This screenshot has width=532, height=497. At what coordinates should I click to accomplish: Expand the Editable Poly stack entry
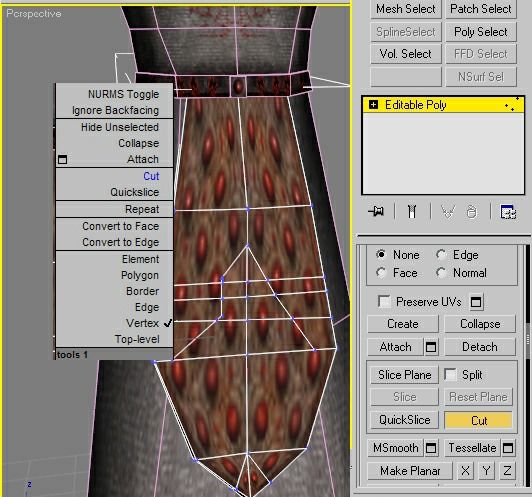373,105
